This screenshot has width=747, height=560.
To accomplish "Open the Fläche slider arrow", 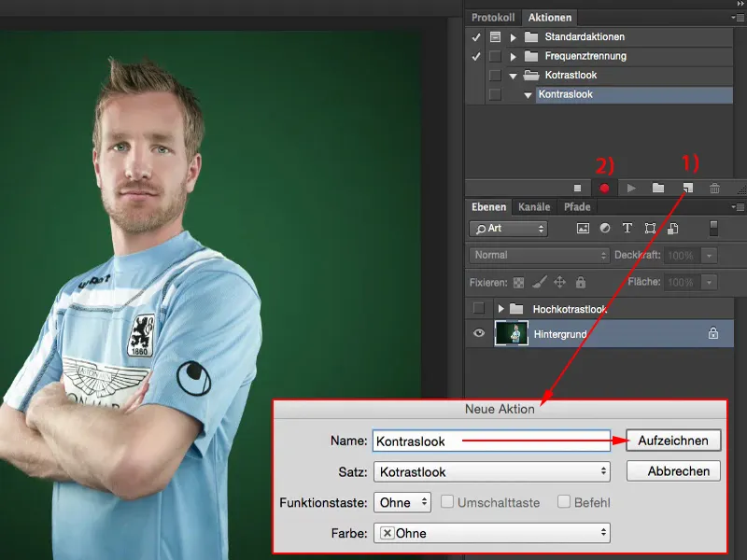I will [709, 283].
